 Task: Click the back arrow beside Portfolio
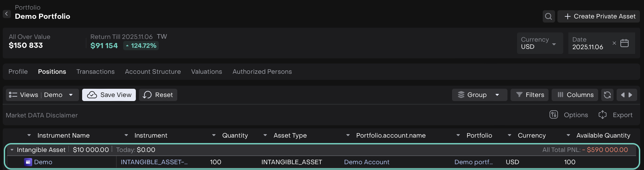(x=7, y=14)
